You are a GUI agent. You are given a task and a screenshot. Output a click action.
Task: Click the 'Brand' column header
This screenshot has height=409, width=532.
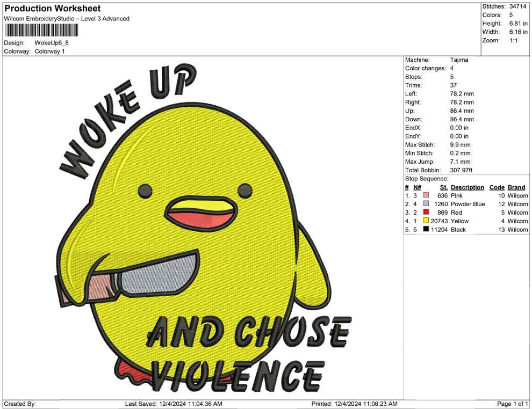[516, 187]
